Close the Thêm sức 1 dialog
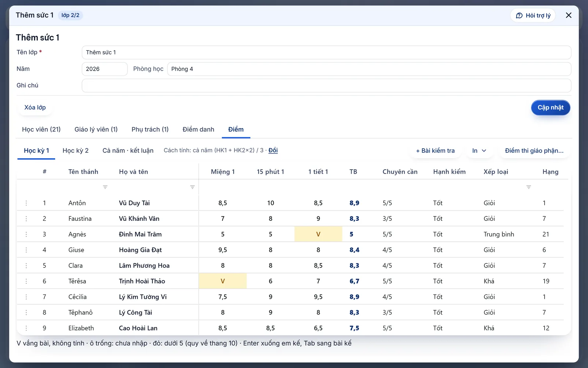The height and width of the screenshot is (368, 588). tap(569, 15)
